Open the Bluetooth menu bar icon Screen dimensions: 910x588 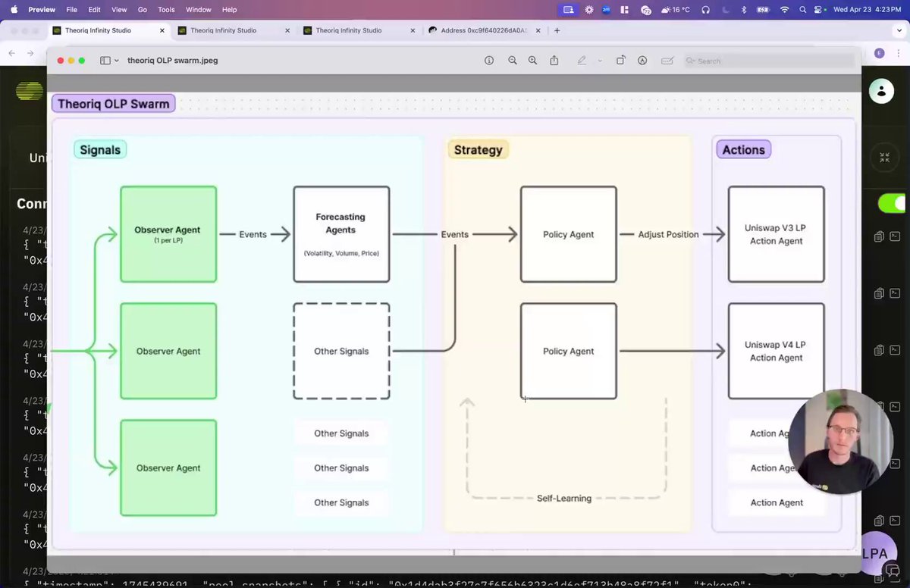(x=744, y=10)
